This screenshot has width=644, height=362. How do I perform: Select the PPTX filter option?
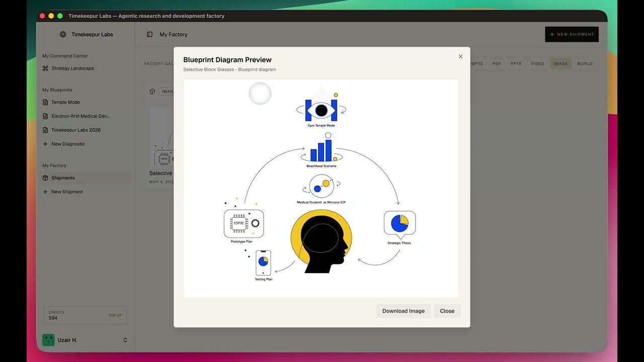point(516,63)
